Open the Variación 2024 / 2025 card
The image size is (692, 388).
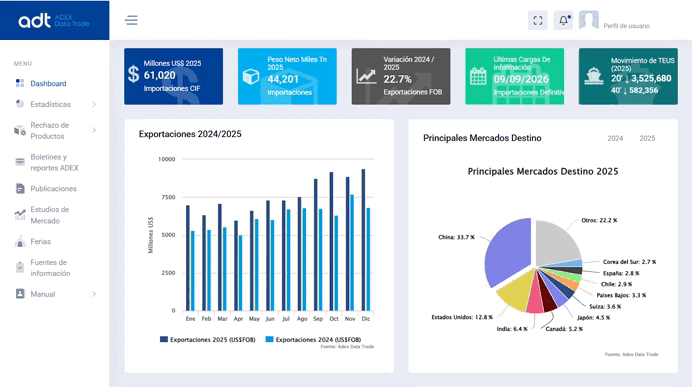[x=401, y=76]
